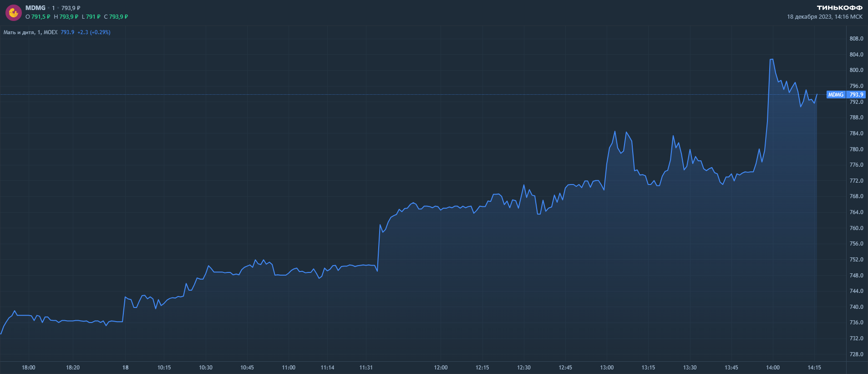Screen dimensions: 868x374
Task: Click the +2.3 (+0.29%) change value
Action: pos(94,32)
